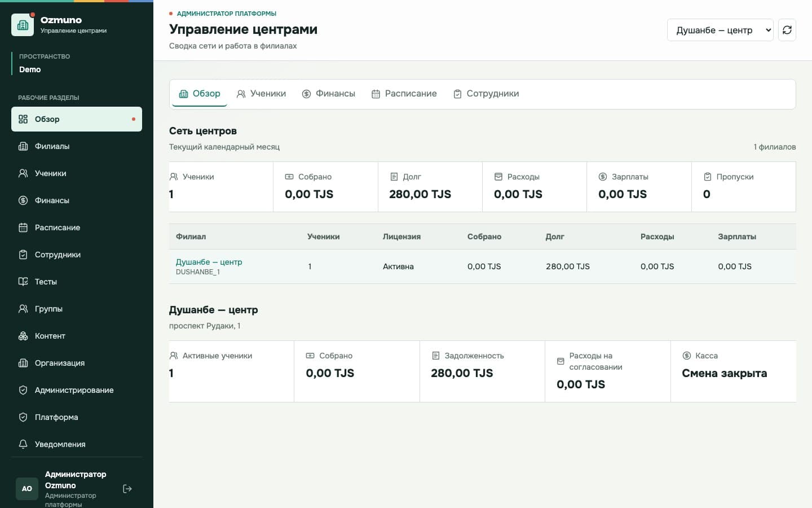Viewport: 812px width, 508px height.
Task: Click the Ozmuno building logo icon
Action: pyautogui.click(x=23, y=25)
